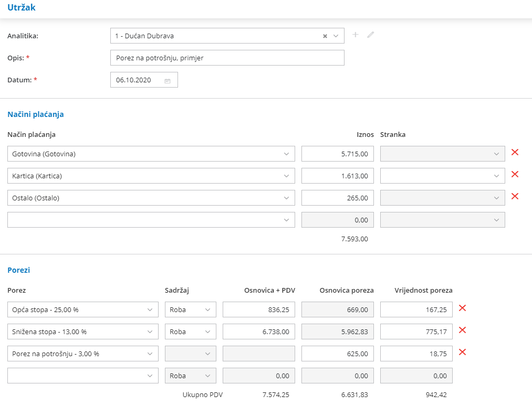
Task: Add new analitika with plus icon
Action: (355, 35)
